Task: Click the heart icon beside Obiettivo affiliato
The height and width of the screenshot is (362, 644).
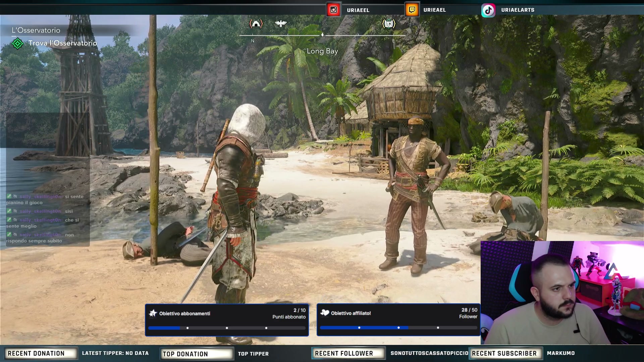Action: point(325,313)
